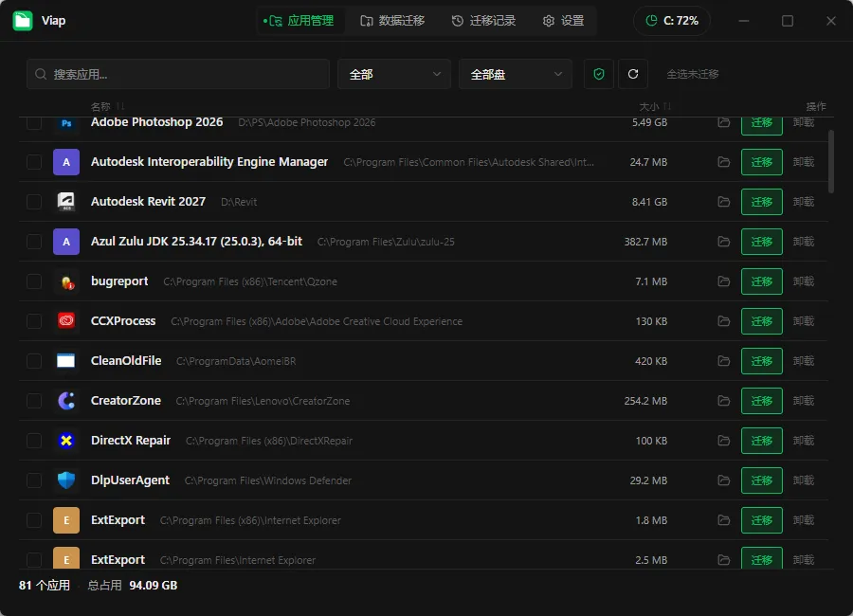Click 迁移 for Autodesk Revit 2027
This screenshot has height=616, width=853.
(762, 202)
